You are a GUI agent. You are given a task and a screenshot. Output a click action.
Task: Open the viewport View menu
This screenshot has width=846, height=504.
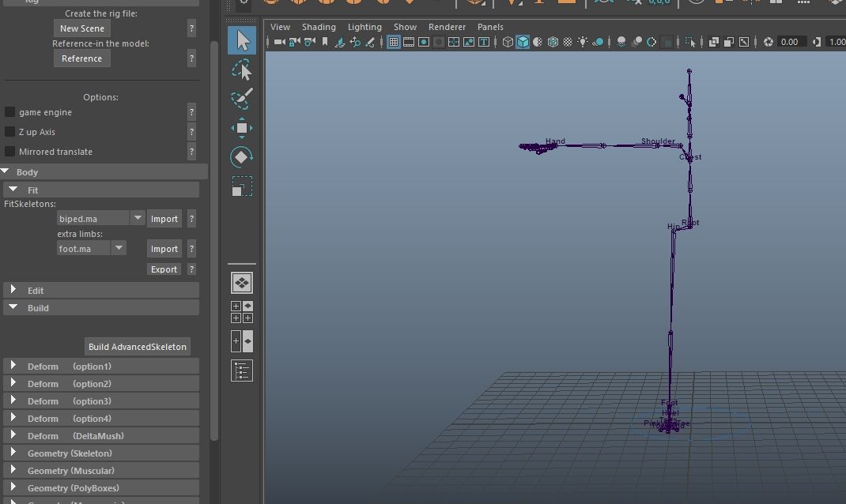tap(280, 27)
